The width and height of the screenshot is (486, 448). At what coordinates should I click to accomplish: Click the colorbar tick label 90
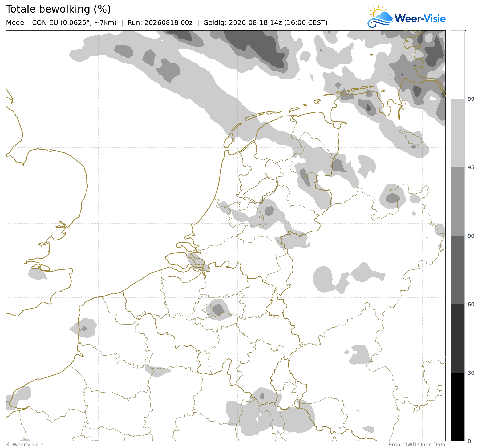tap(471, 236)
